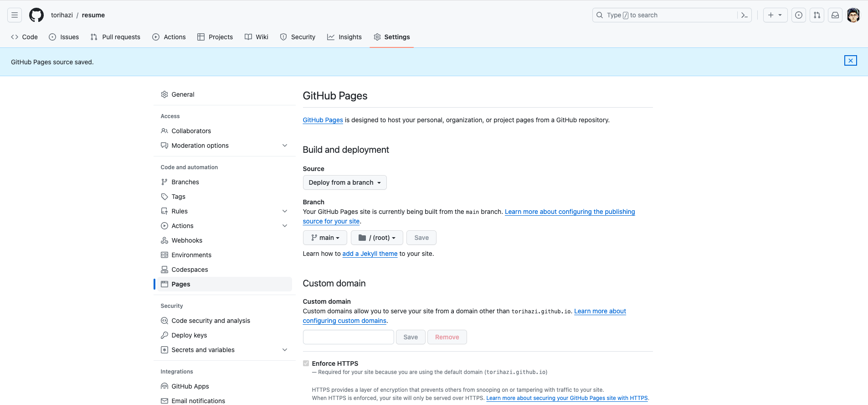Image resolution: width=868 pixels, height=405 pixels.
Task: Open your pull requests header icon
Action: click(817, 15)
